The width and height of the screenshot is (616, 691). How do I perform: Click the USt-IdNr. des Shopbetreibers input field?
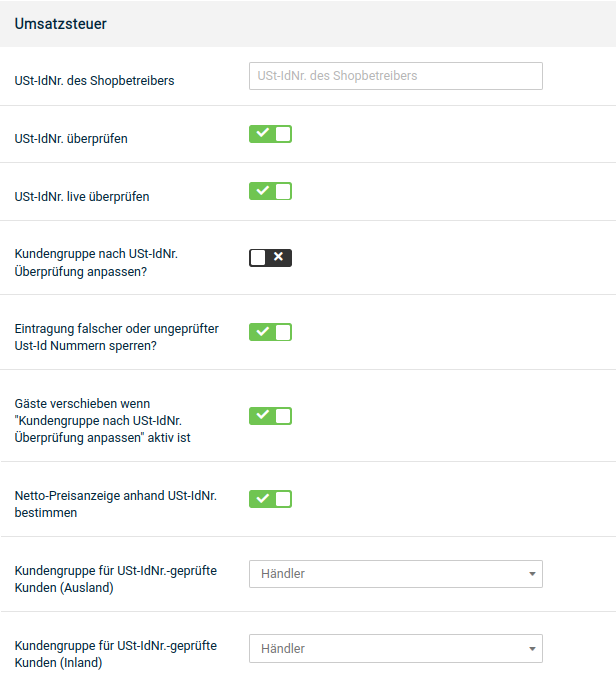(395, 76)
